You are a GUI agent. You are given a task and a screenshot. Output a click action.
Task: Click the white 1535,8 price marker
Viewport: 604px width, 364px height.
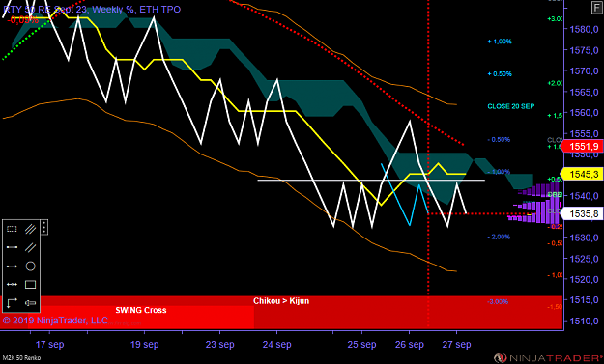pos(582,213)
